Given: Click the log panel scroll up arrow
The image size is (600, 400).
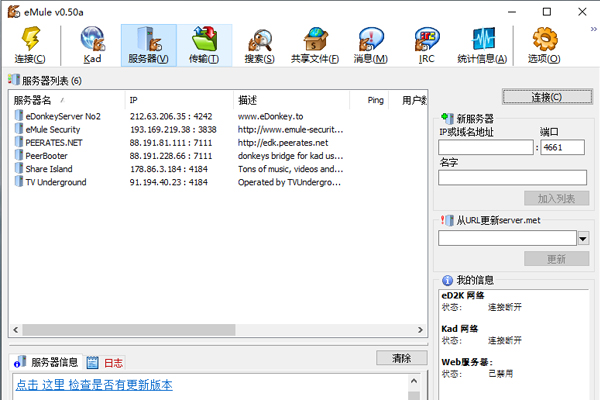Looking at the screenshot, I should [x=414, y=381].
